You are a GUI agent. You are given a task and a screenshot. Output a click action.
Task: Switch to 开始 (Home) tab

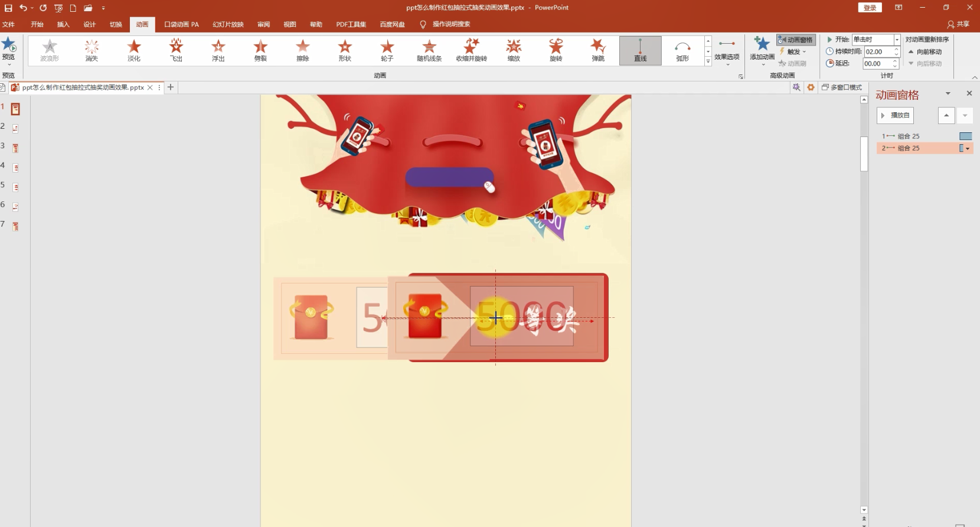click(x=37, y=24)
